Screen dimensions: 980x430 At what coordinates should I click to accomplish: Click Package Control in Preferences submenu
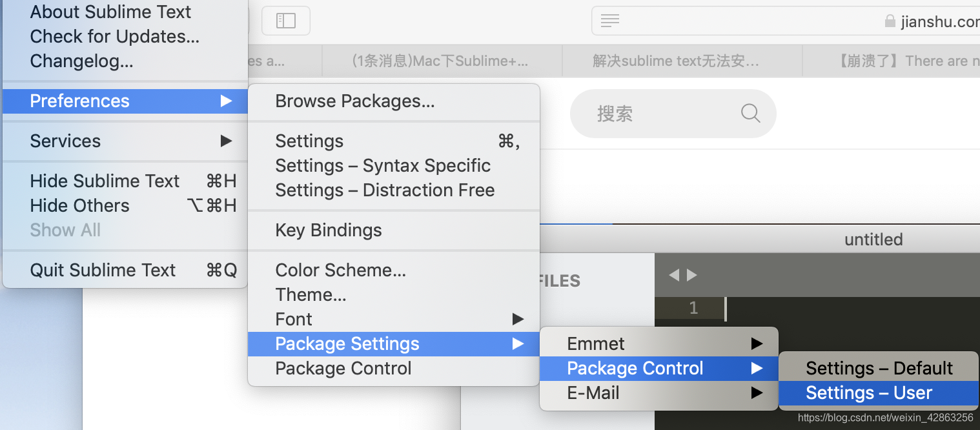tap(394, 368)
